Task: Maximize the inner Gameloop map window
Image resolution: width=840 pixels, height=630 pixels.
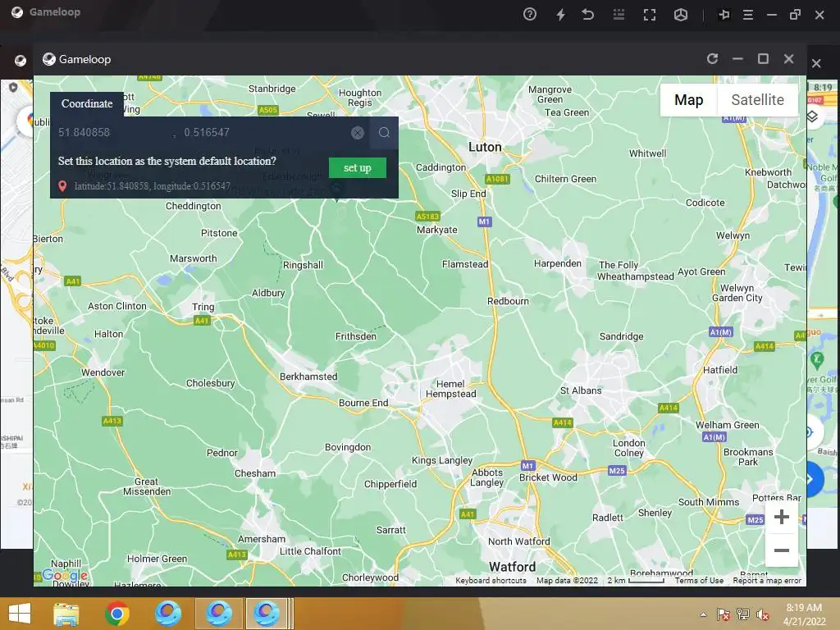Action: coord(763,58)
